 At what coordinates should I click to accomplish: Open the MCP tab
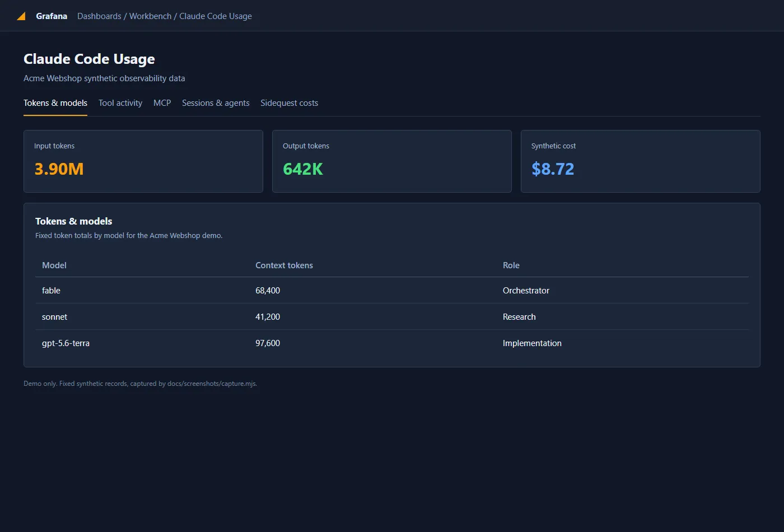[x=162, y=103]
